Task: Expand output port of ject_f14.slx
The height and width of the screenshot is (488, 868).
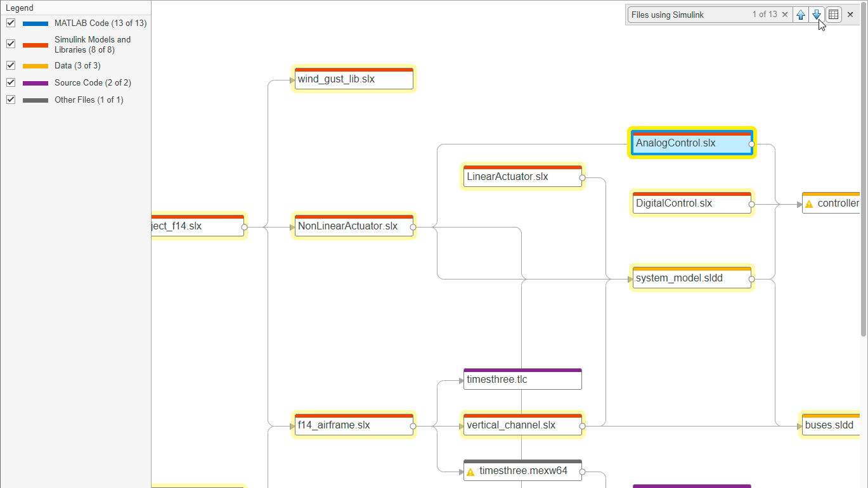Action: tap(244, 228)
